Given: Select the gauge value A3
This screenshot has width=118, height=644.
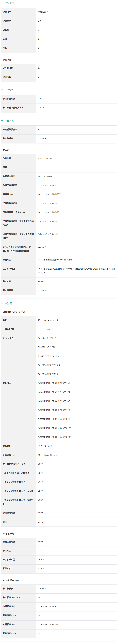Looking at the screenshot, I should click(39, 168).
